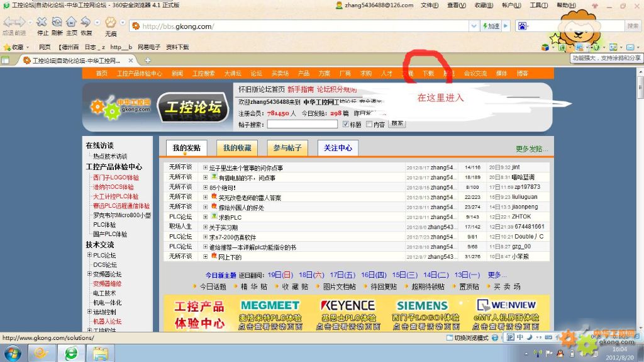Open the incognito paw dropdown arrow
The height and width of the screenshot is (362, 644).
point(123,22)
